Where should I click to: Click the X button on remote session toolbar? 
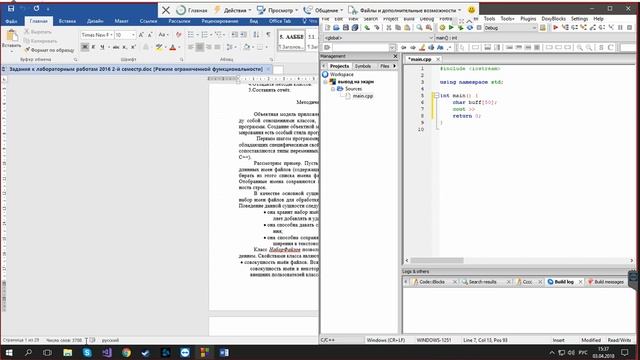coord(166,10)
